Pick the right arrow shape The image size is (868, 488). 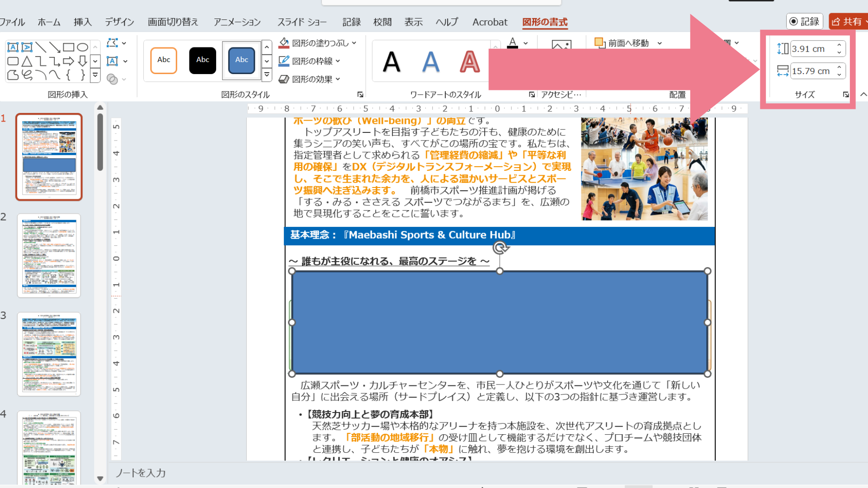(x=68, y=61)
